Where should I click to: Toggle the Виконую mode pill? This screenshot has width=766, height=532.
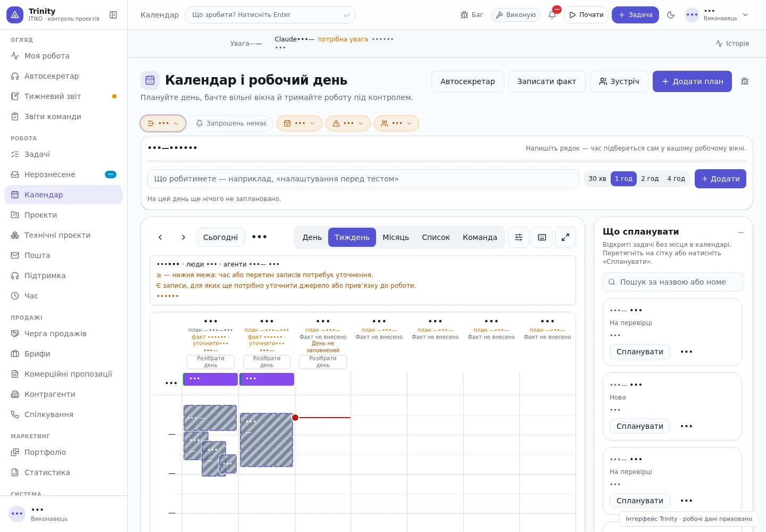click(515, 15)
